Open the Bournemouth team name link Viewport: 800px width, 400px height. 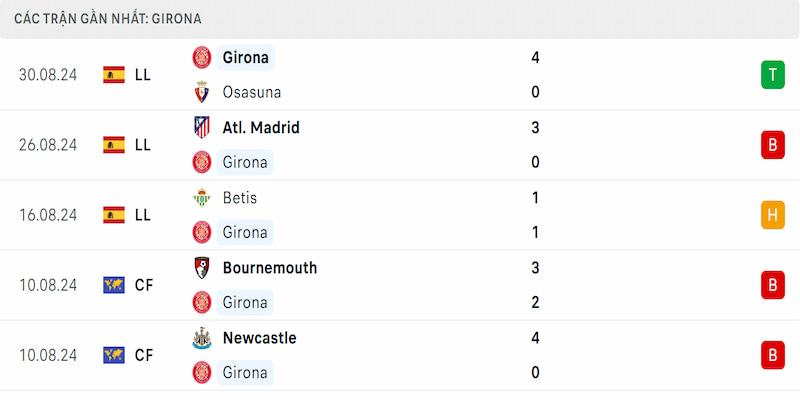[270, 268]
